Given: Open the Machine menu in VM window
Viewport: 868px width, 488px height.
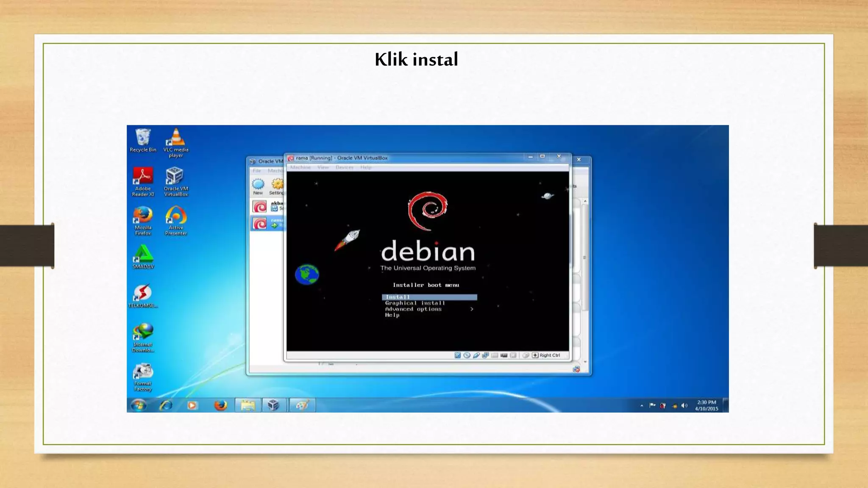Looking at the screenshot, I should [300, 167].
